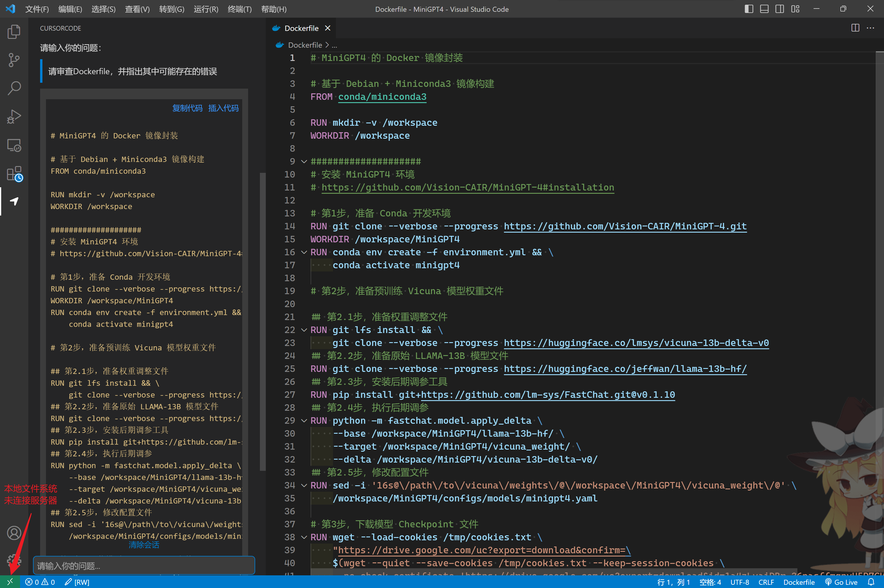Select the CursorCode sidebar icon
The width and height of the screenshot is (884, 588).
pyautogui.click(x=14, y=201)
